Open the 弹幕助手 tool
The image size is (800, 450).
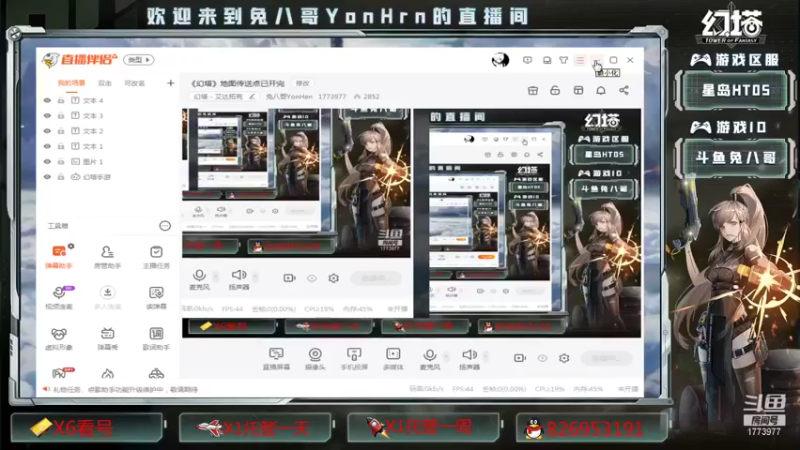point(59,256)
